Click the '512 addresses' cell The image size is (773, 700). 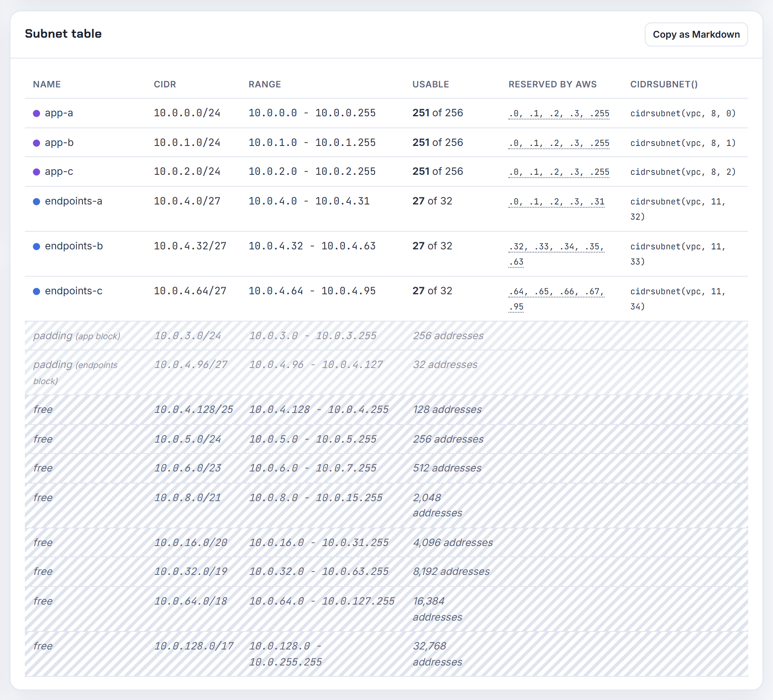[447, 468]
